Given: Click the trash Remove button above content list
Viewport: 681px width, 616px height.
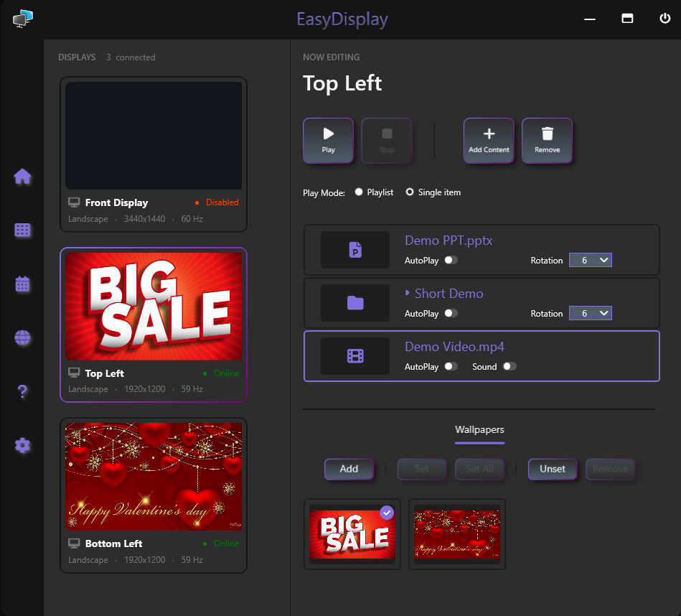Looking at the screenshot, I should tap(548, 141).
